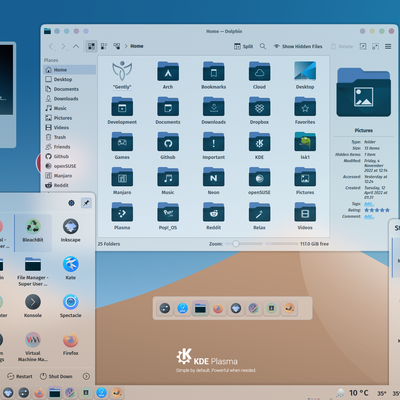This screenshot has width=400, height=400.
Task: Open Dolphin hamburger menu
Action: 388,46
